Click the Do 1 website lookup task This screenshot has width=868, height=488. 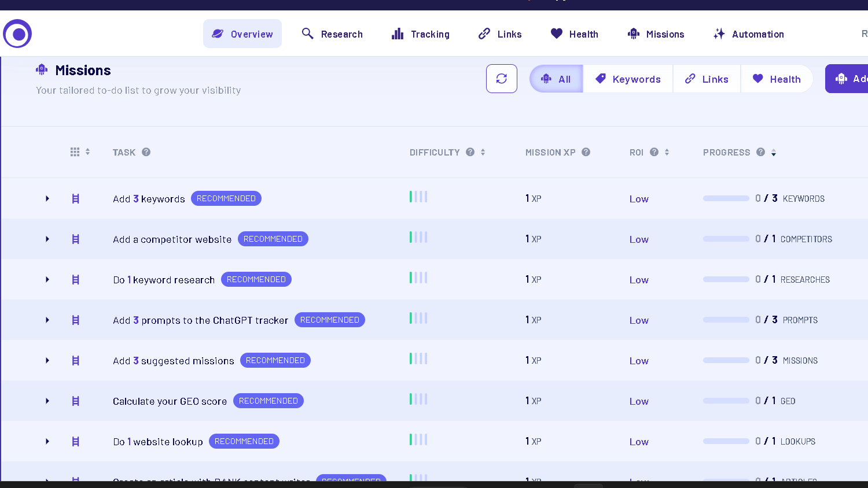(158, 442)
